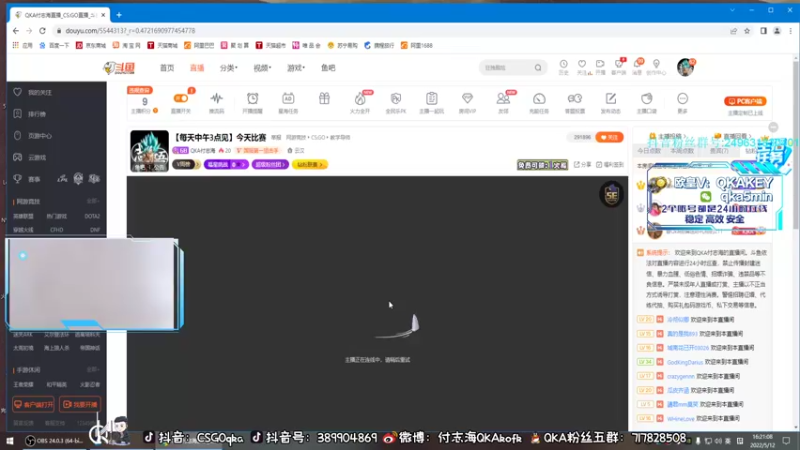Open 排行榜 in left sidebar

36,114
